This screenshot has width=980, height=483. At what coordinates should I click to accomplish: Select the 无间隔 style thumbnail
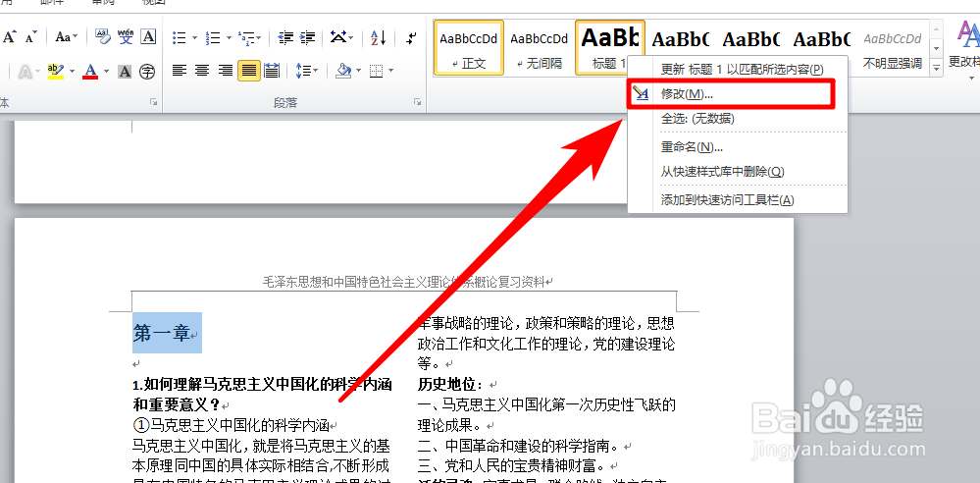[540, 47]
